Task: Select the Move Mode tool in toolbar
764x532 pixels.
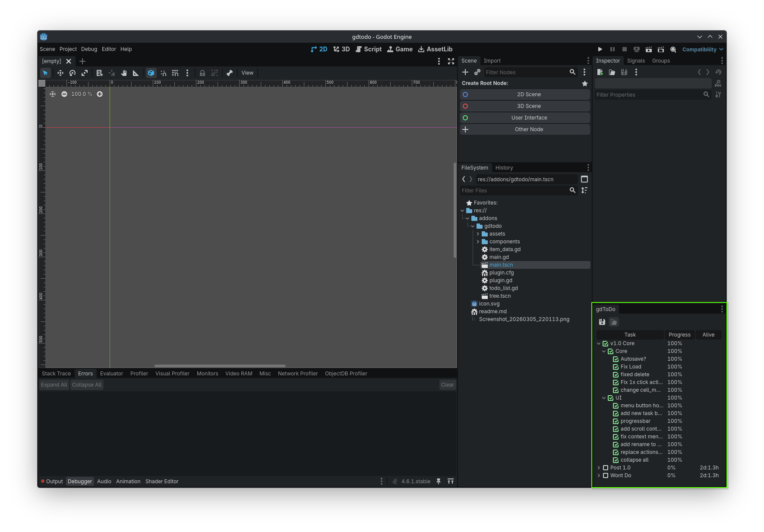Action: (x=60, y=73)
